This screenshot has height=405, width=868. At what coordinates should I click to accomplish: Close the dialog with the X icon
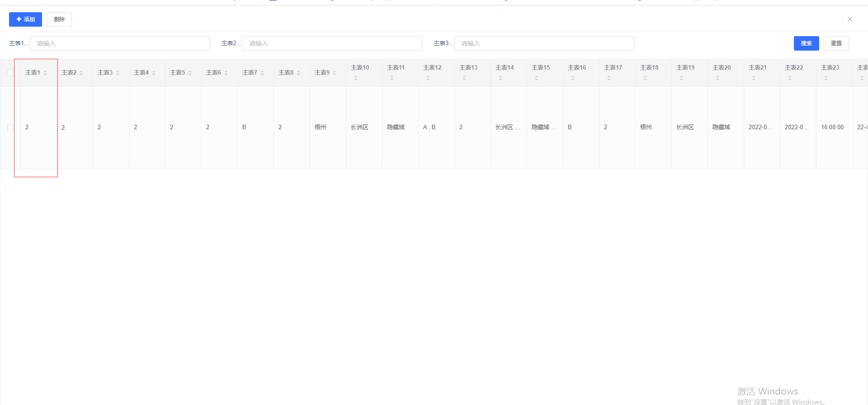(850, 19)
